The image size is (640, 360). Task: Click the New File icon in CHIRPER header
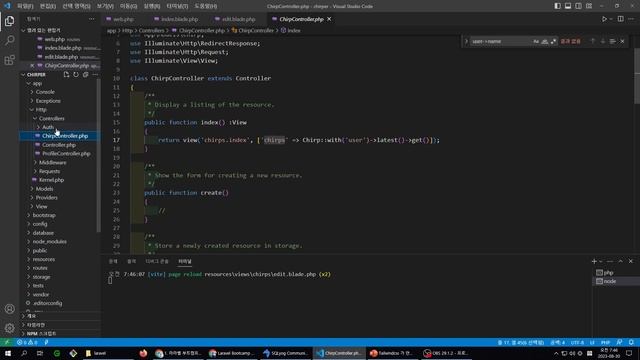[x=66, y=75]
